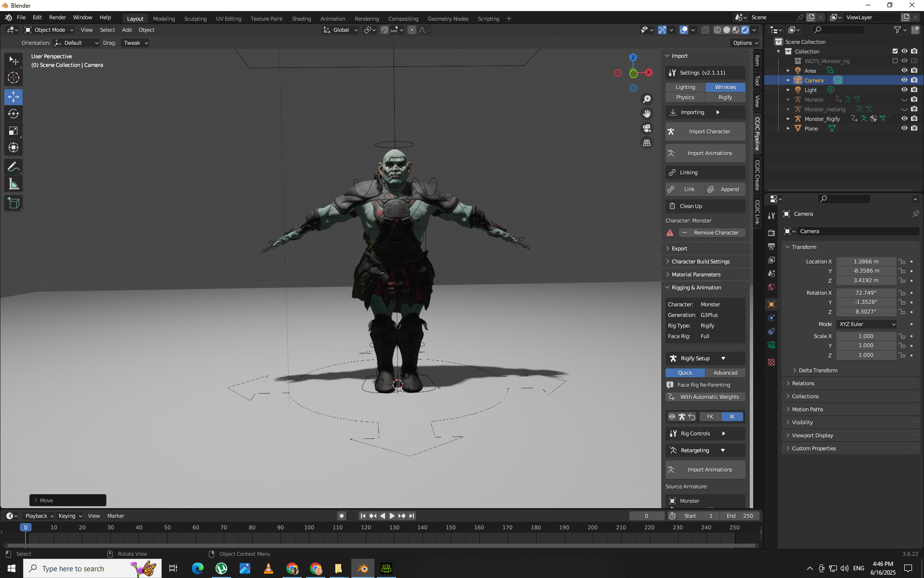Click the pan view hand icon
Viewport: 924px width, 578px height.
click(x=647, y=114)
